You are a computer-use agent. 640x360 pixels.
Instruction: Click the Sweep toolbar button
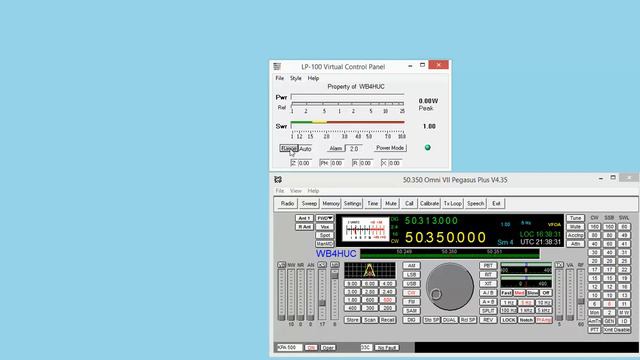click(x=309, y=203)
